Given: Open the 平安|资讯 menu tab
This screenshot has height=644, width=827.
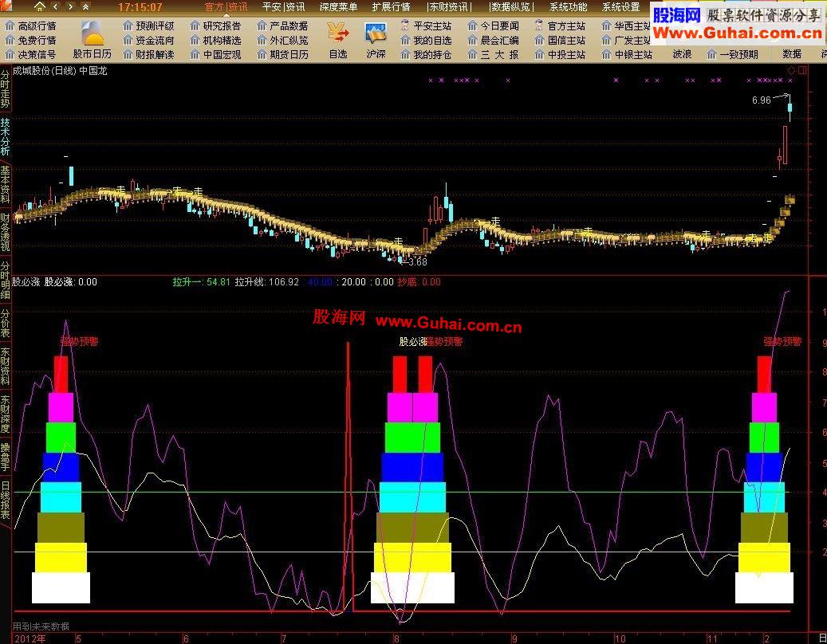Looking at the screenshot, I should coord(284,7).
